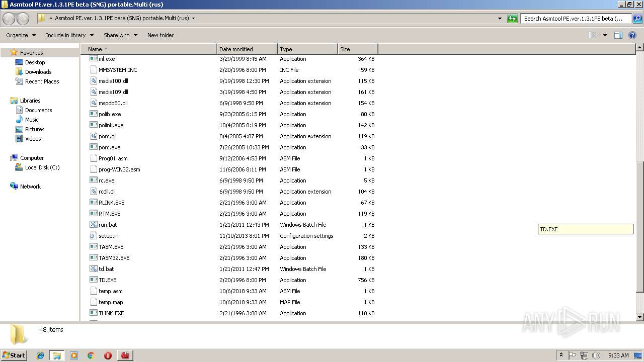Select the TASM32.EXE file name
The image size is (644, 362).
(x=114, y=258)
